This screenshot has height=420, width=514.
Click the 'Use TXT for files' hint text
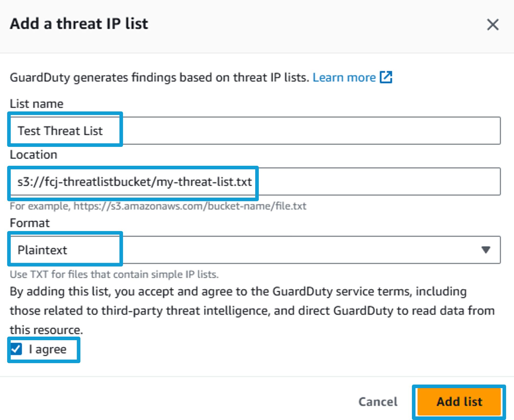[x=114, y=274]
